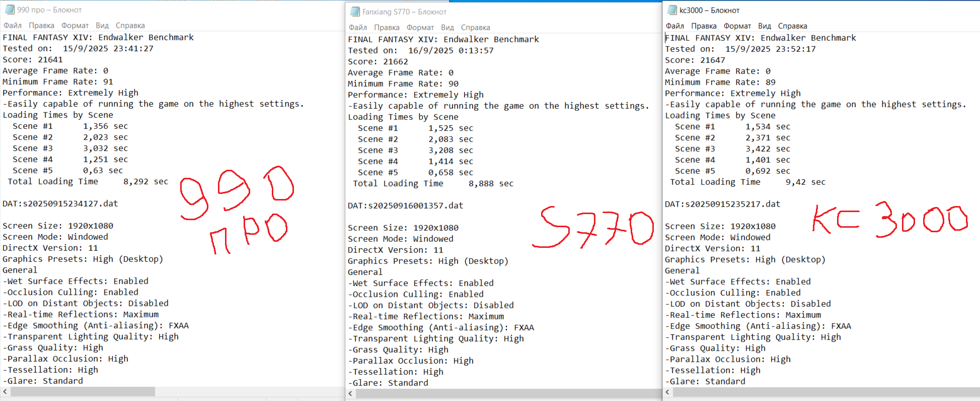Click the 'Scene #2 2,023 sec' line
Viewport: 980px width, 401px height.
[70, 137]
